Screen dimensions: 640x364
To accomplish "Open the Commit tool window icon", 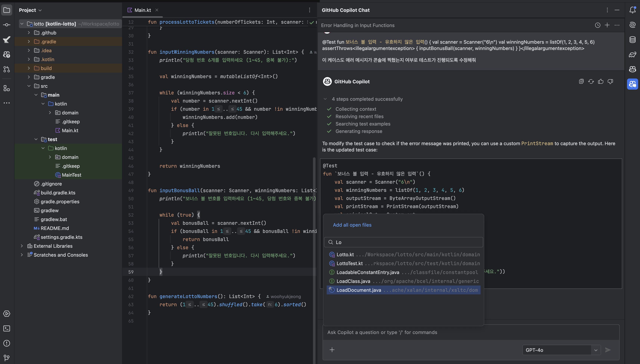I will (x=7, y=25).
